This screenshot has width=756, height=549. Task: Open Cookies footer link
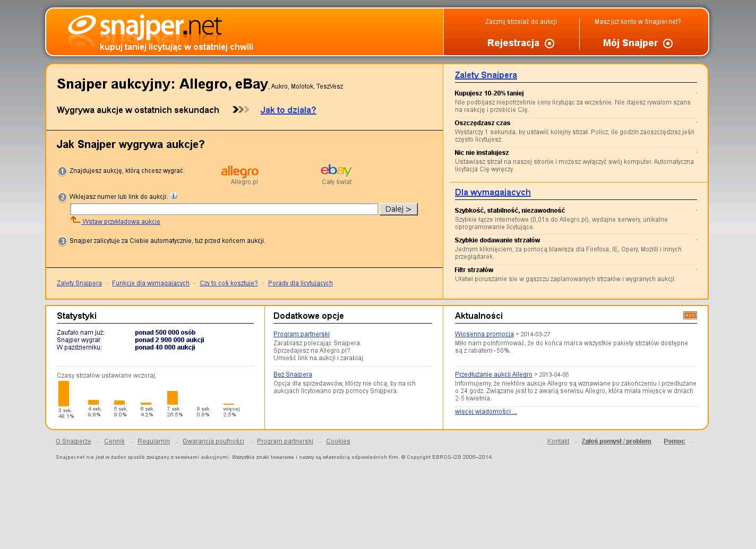[x=338, y=441]
